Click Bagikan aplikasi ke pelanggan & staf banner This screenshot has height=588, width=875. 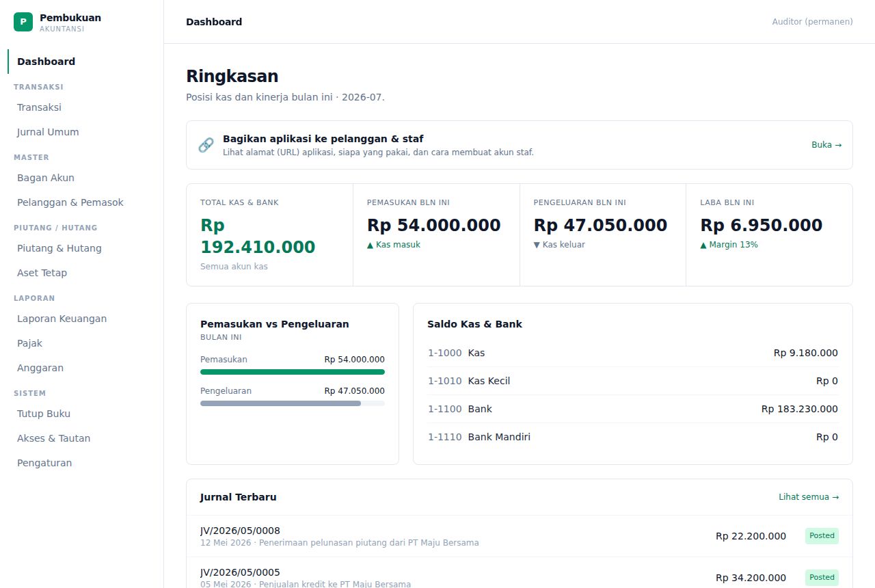[520, 145]
